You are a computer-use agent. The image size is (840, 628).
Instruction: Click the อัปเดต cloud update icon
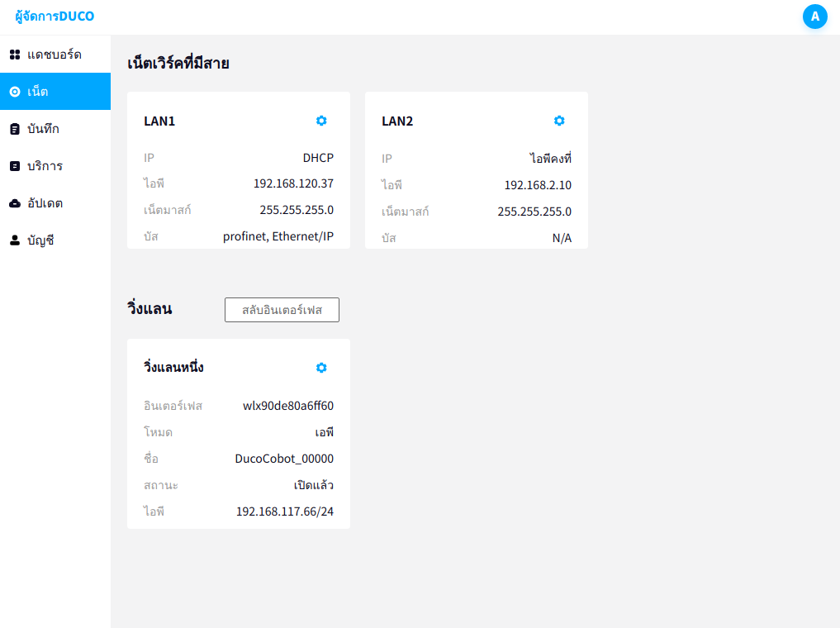coord(15,203)
